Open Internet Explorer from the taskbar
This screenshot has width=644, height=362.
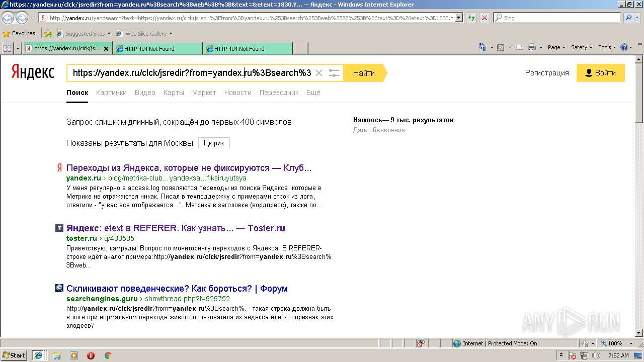coord(38,355)
